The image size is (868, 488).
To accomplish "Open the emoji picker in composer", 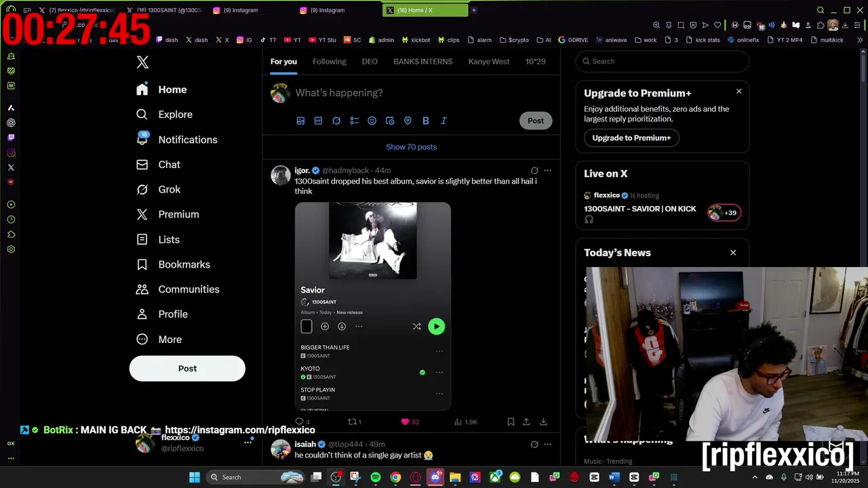I will 372,121.
